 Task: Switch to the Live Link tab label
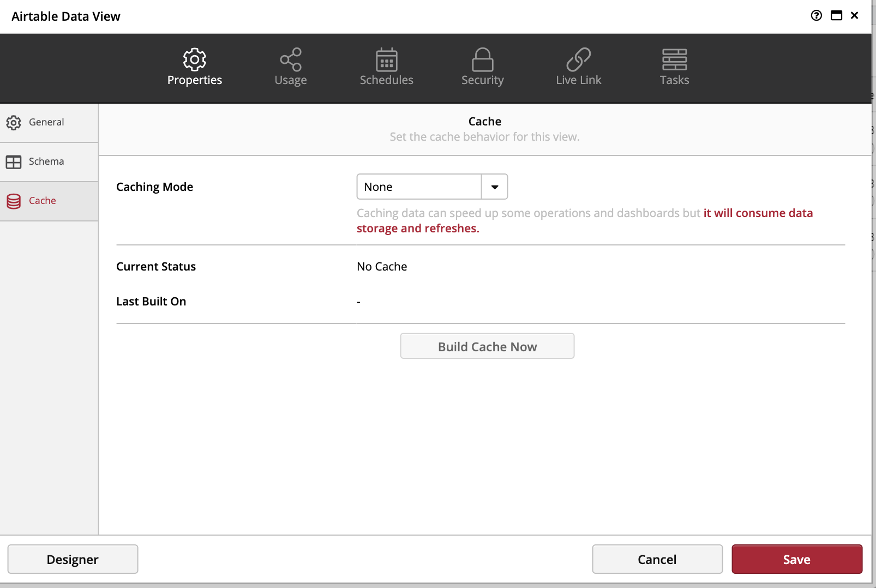[579, 80]
